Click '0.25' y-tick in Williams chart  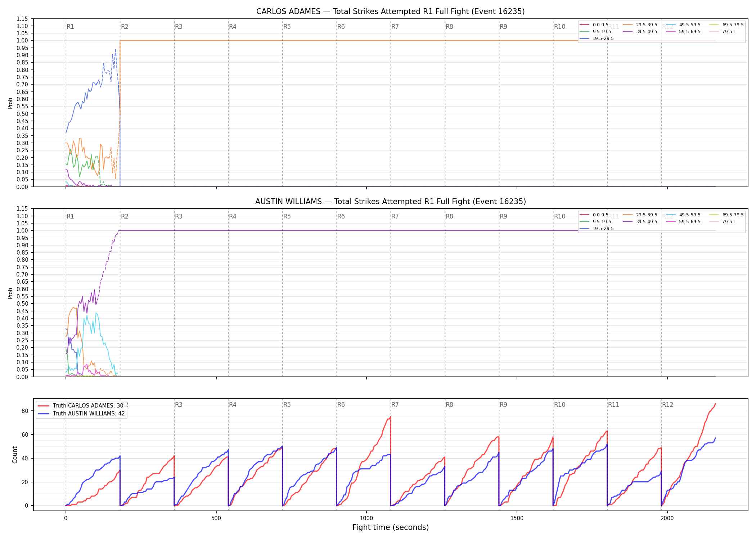(22, 340)
